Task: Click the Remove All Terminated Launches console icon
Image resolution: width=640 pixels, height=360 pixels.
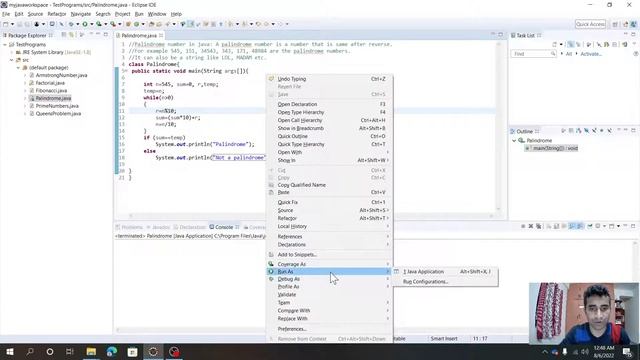Action: (x=539, y=226)
